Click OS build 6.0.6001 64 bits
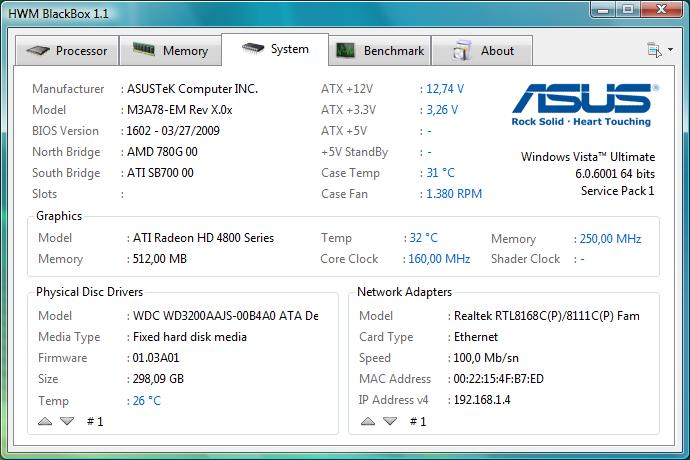This screenshot has height=460, width=690. [x=615, y=174]
